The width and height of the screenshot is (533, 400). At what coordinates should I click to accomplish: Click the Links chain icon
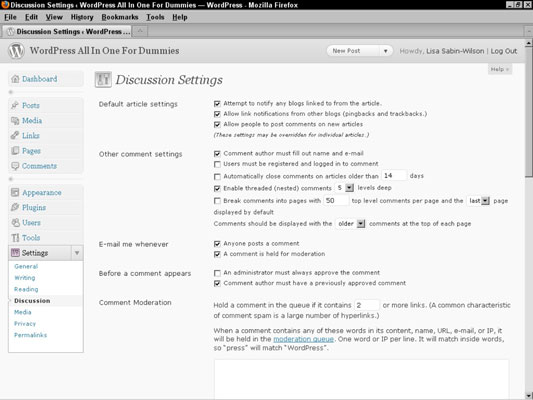(x=15, y=135)
